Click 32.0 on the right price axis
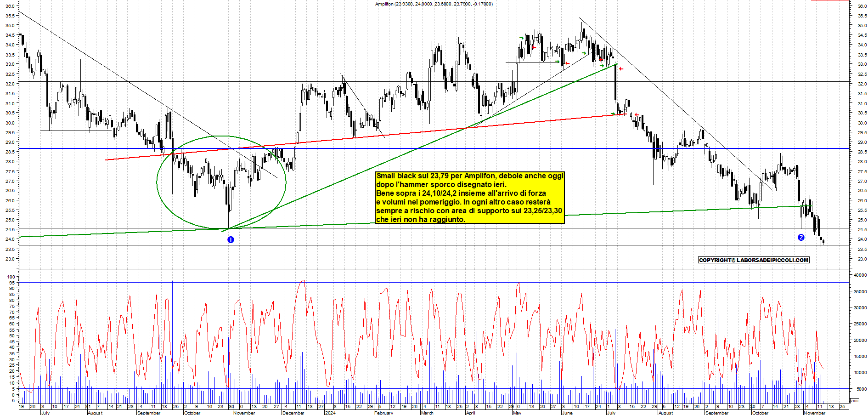The width and height of the screenshot is (868, 415). pyautogui.click(x=862, y=84)
